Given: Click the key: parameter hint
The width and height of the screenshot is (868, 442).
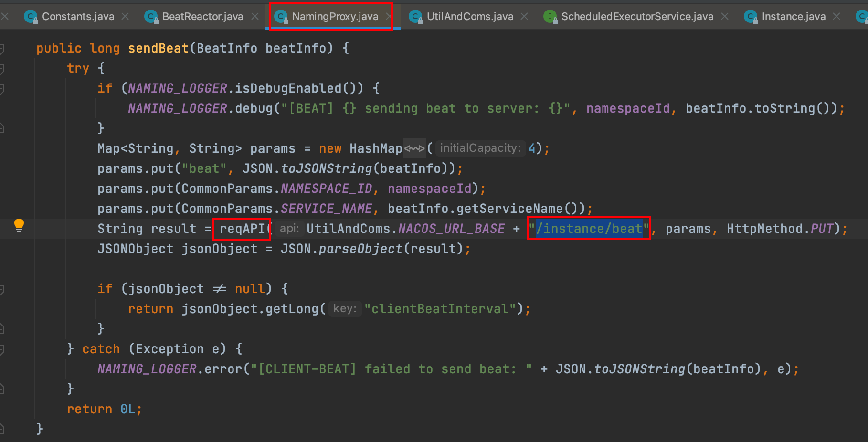Looking at the screenshot, I should pos(345,309).
